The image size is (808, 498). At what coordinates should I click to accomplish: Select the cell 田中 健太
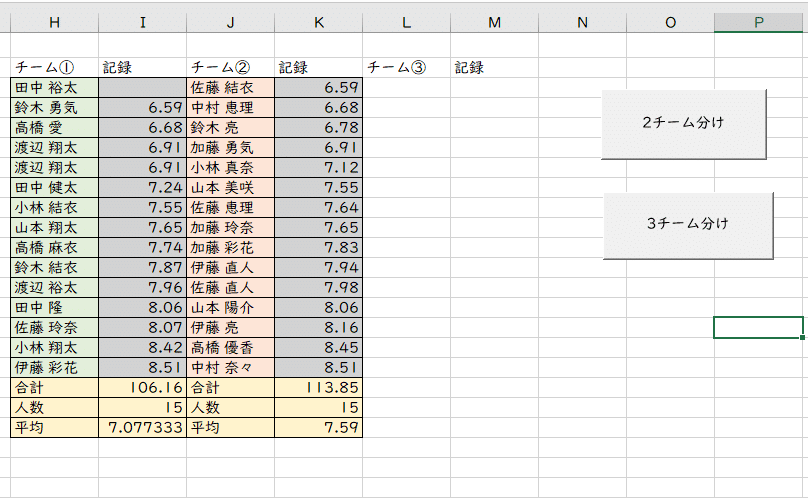[x=54, y=188]
